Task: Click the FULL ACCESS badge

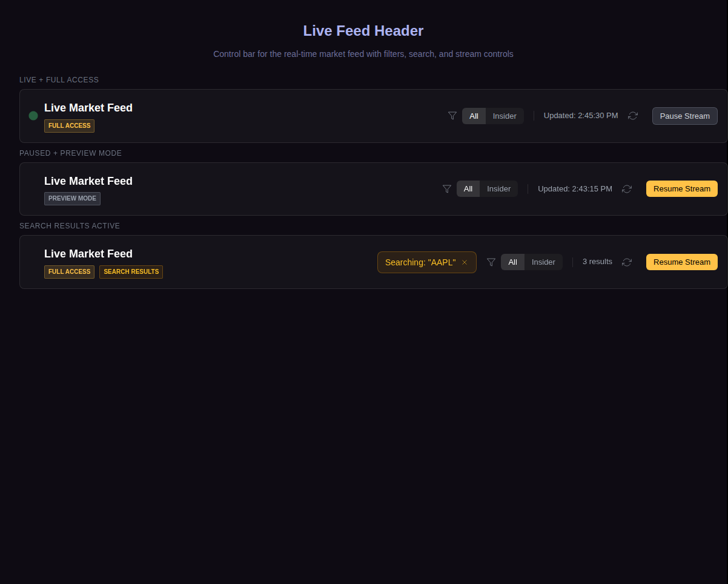Action: (69, 126)
